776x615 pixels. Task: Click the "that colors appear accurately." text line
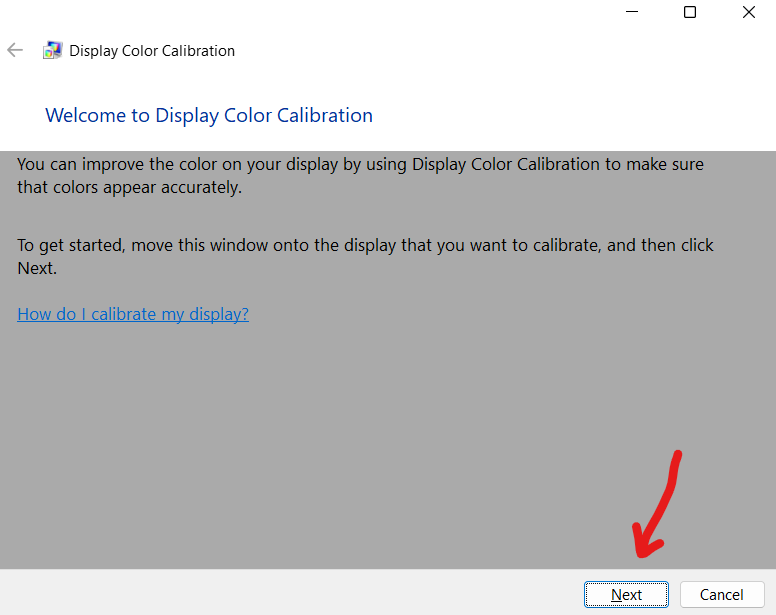130,187
